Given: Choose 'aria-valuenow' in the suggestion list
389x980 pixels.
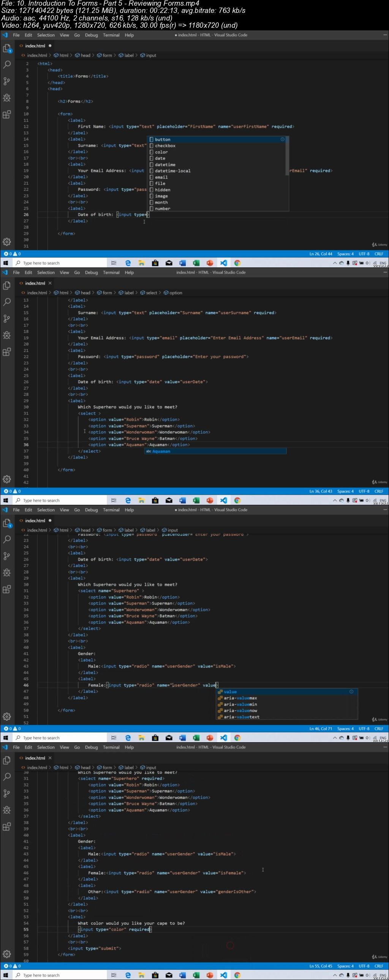Looking at the screenshot, I should pyautogui.click(x=287, y=711).
